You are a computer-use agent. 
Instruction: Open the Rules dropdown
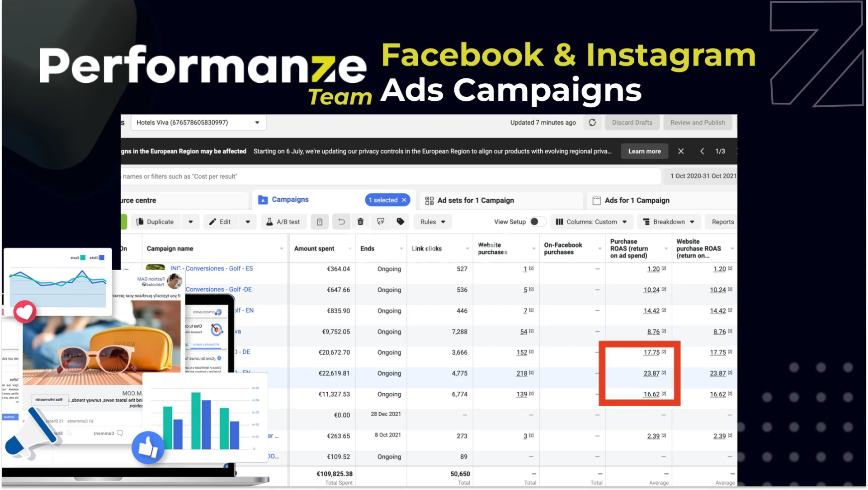[433, 222]
